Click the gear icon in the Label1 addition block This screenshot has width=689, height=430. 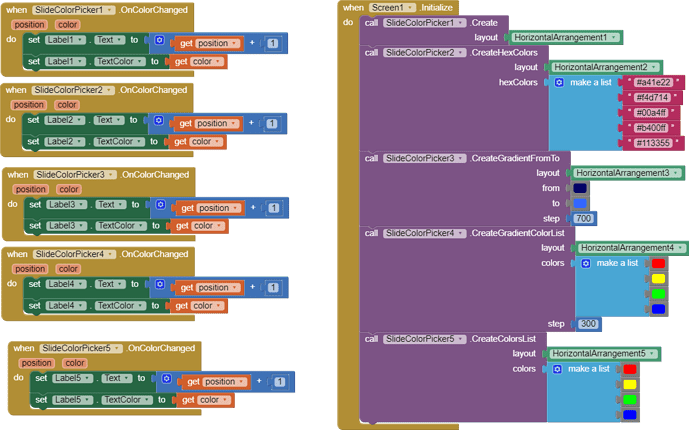(160, 41)
